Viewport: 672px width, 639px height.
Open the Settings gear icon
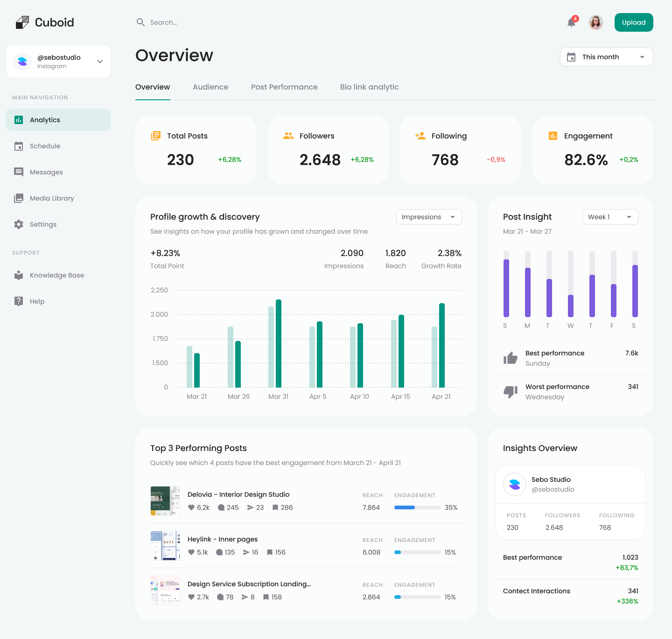(x=19, y=224)
